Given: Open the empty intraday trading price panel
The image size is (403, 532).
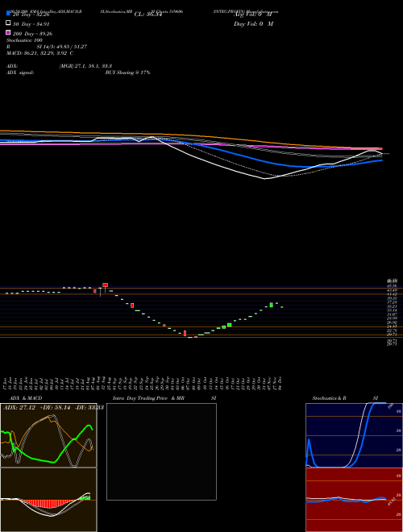Looking at the screenshot, I should coord(161,451).
